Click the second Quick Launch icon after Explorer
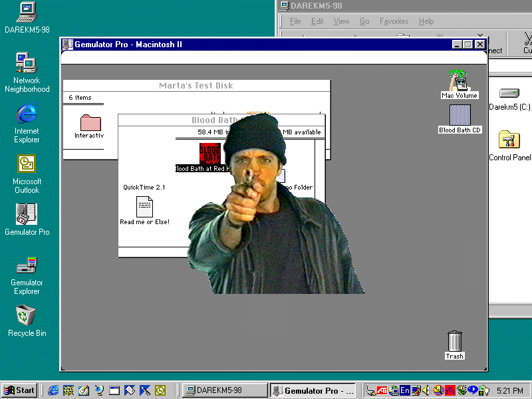532x399 pixels. point(68,390)
